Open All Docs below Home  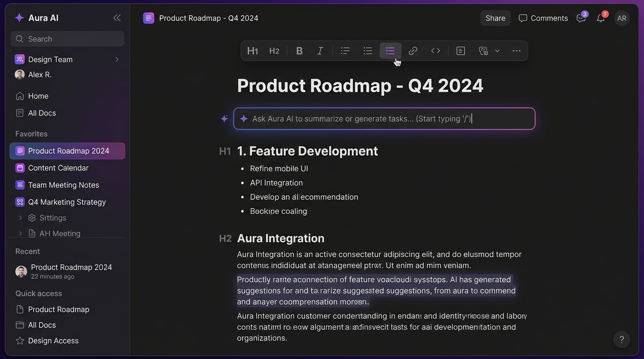[36, 113]
